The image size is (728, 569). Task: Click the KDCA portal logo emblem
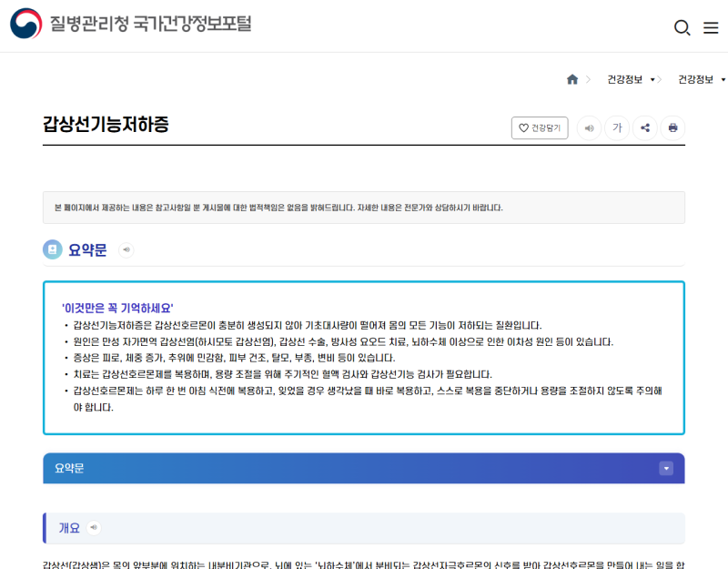click(x=26, y=24)
